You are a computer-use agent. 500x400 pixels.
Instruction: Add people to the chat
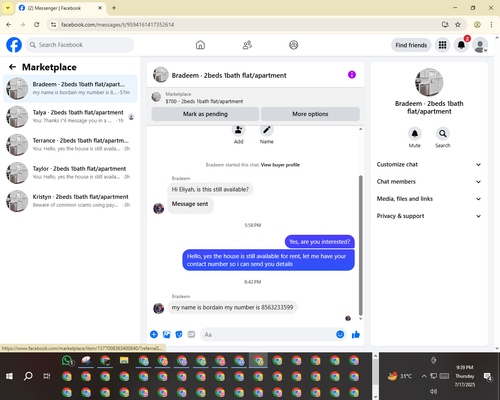[x=239, y=131]
